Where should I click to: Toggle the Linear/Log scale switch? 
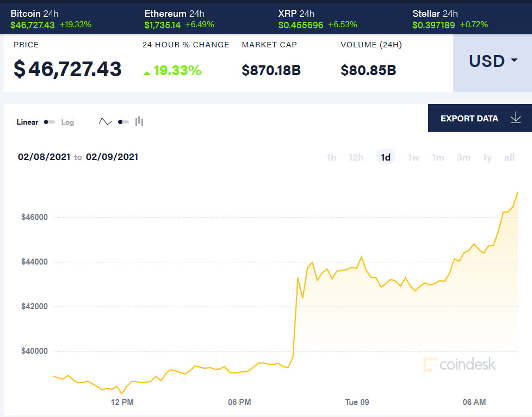50,122
